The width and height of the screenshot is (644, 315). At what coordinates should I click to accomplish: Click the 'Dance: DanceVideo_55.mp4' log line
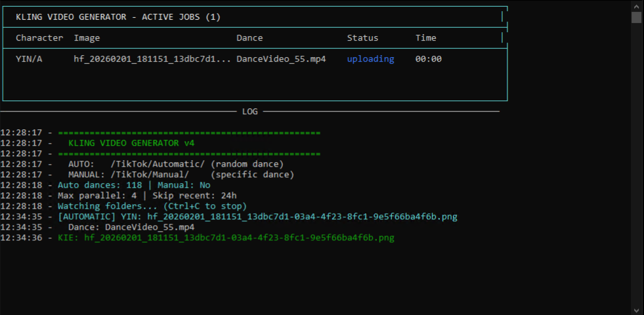(x=131, y=227)
